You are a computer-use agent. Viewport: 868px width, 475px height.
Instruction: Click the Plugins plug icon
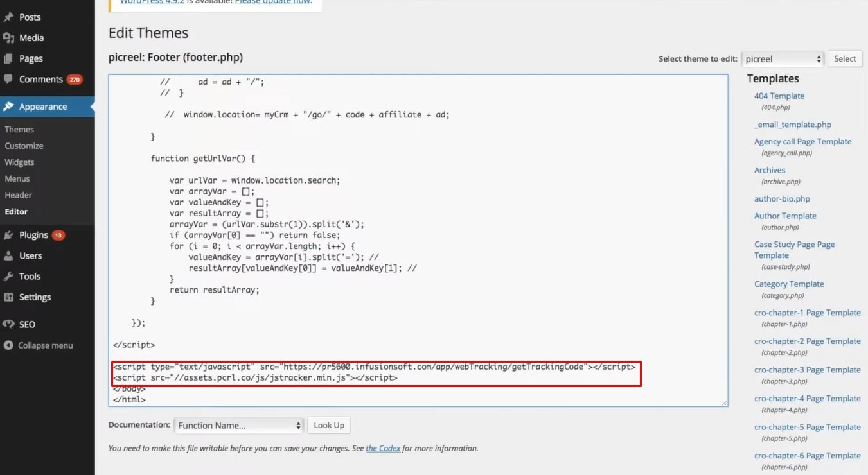click(8, 236)
